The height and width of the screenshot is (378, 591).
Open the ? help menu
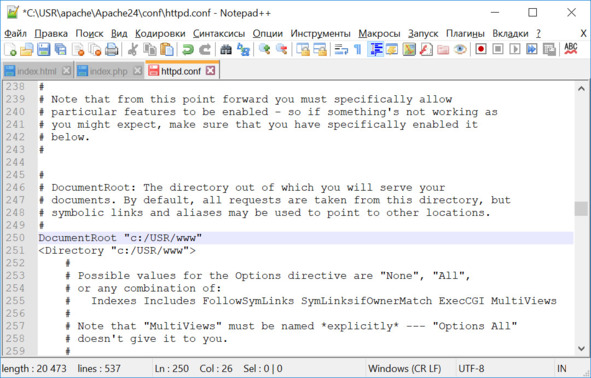click(539, 34)
